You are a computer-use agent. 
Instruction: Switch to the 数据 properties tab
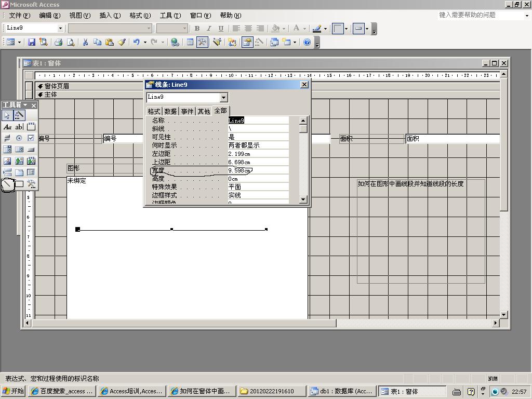click(170, 111)
